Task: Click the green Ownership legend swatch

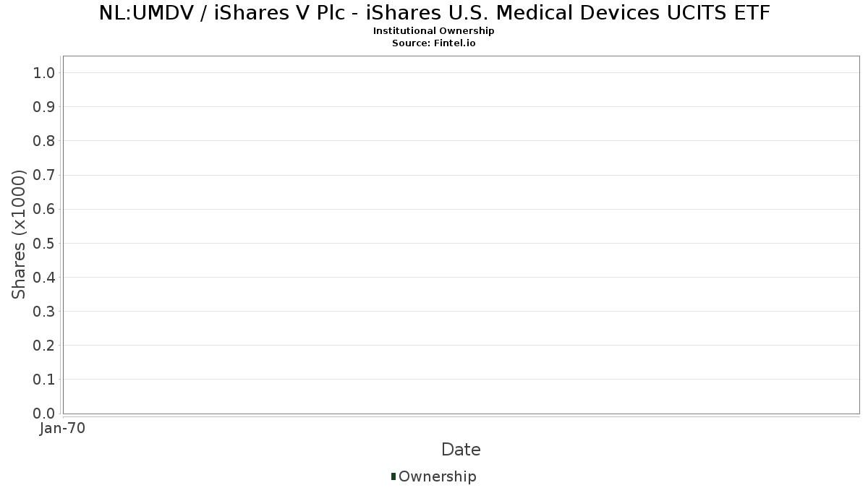Action: pyautogui.click(x=393, y=476)
